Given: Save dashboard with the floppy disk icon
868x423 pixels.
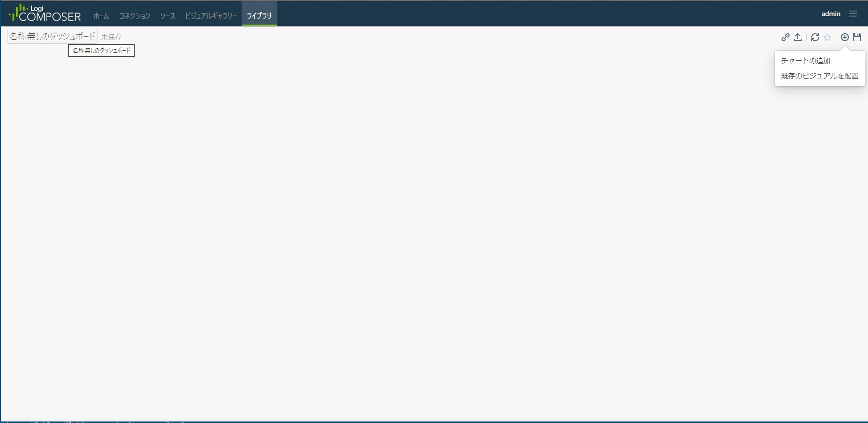Looking at the screenshot, I should coord(857,37).
